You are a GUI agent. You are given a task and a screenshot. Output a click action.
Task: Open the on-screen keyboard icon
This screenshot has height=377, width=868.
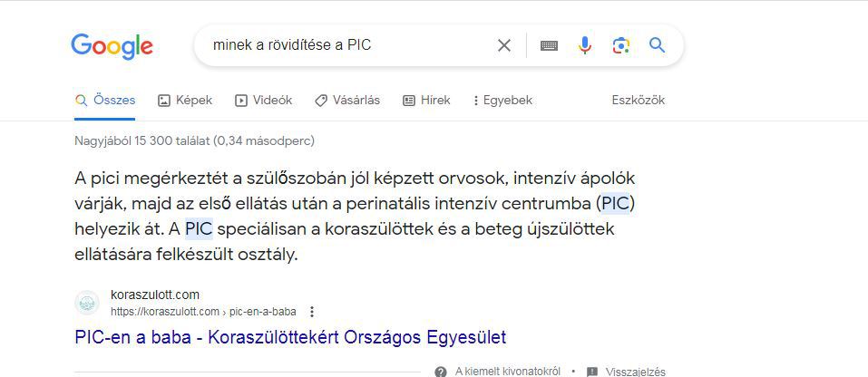549,45
